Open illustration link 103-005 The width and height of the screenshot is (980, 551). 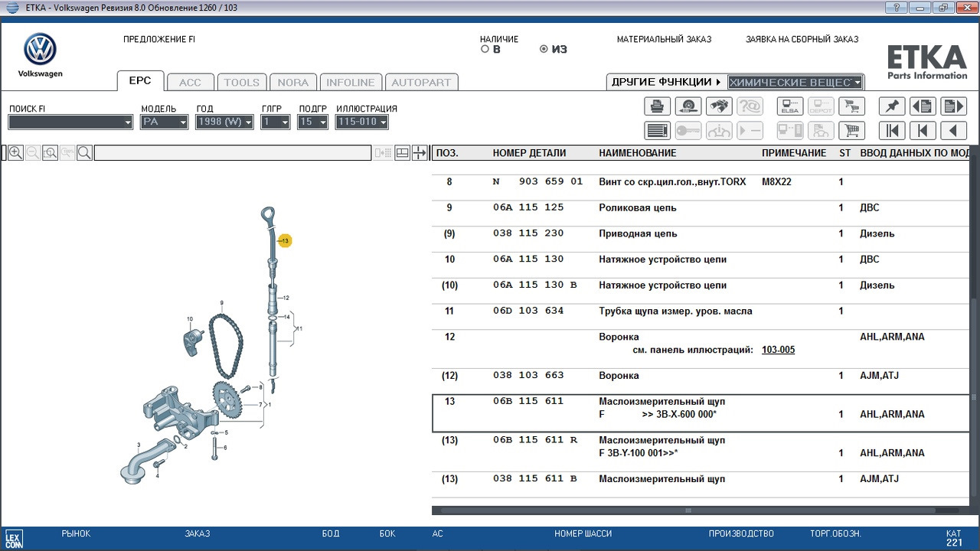click(779, 350)
